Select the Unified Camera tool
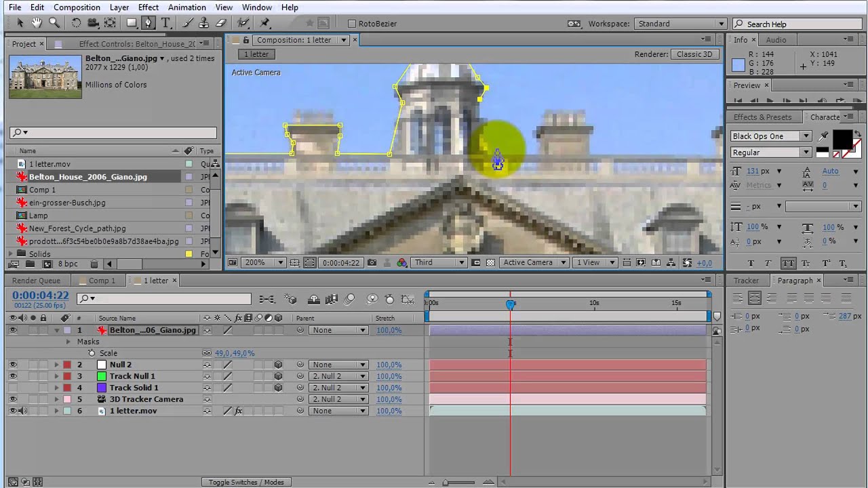Viewport: 868px width, 488px height. (x=93, y=23)
